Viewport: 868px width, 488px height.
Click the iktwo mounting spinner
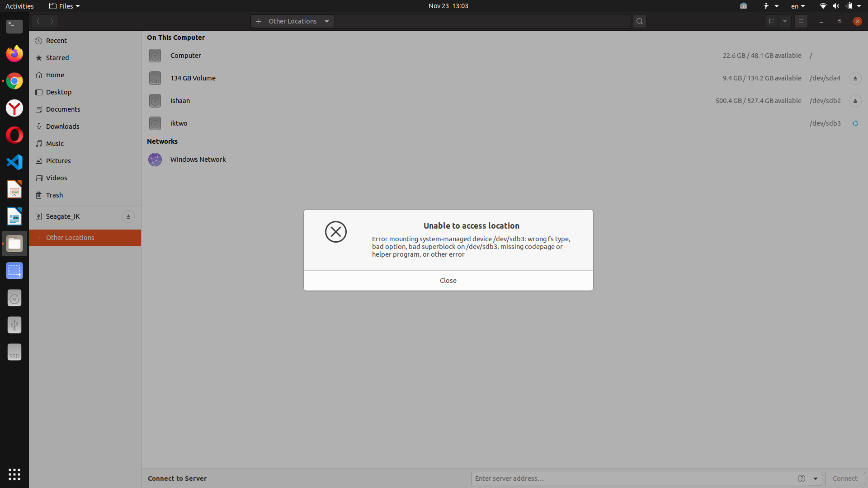pos(855,123)
